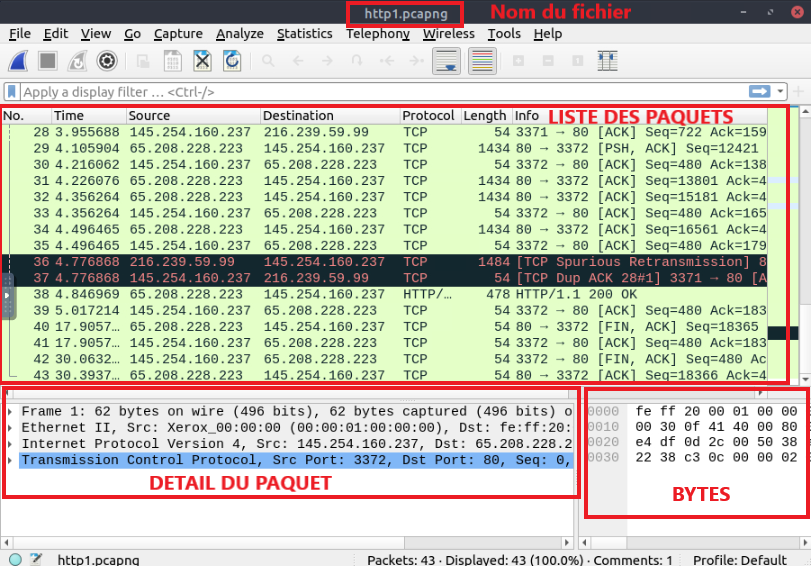
Task: Add a display filter button with plus
Action: 798,92
